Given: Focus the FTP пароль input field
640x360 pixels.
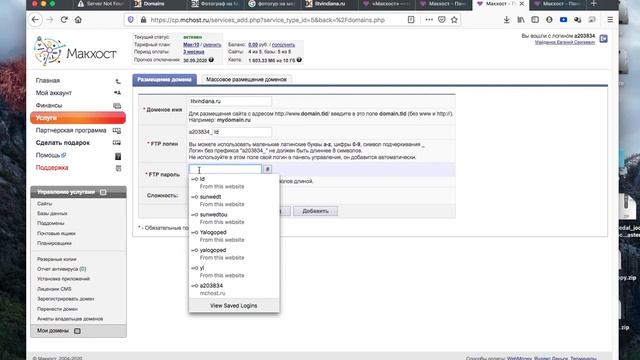Looking at the screenshot, I should pos(225,169).
